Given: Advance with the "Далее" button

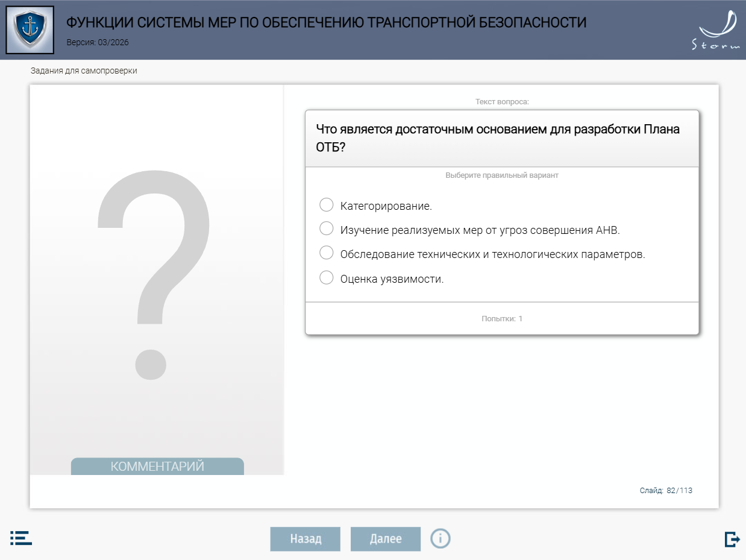Looking at the screenshot, I should click(x=385, y=539).
